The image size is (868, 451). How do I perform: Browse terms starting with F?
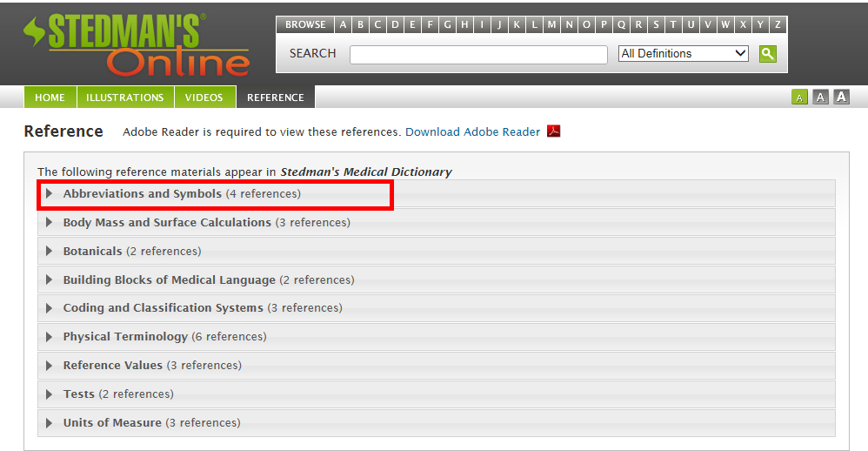tap(431, 24)
